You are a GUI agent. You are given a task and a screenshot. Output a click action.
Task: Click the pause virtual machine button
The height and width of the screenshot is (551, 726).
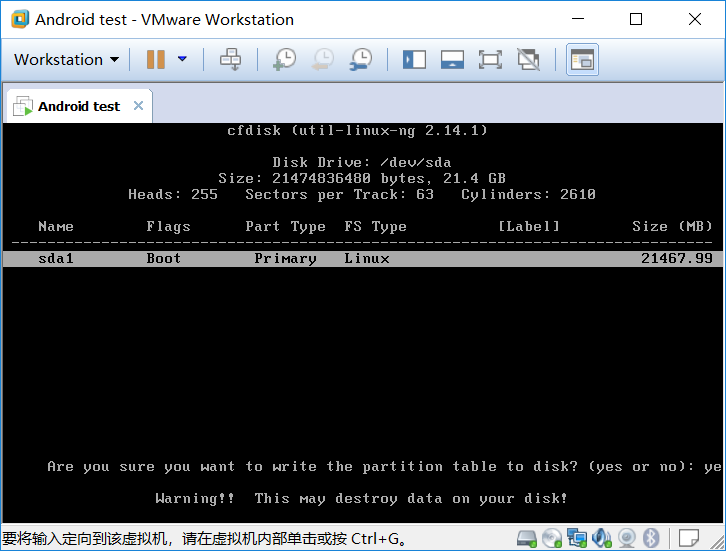[x=155, y=59]
